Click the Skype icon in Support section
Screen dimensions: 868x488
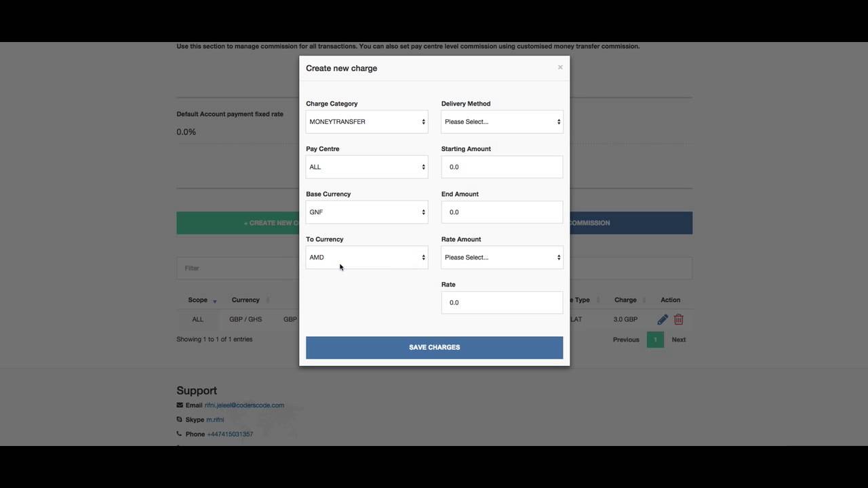click(180, 420)
